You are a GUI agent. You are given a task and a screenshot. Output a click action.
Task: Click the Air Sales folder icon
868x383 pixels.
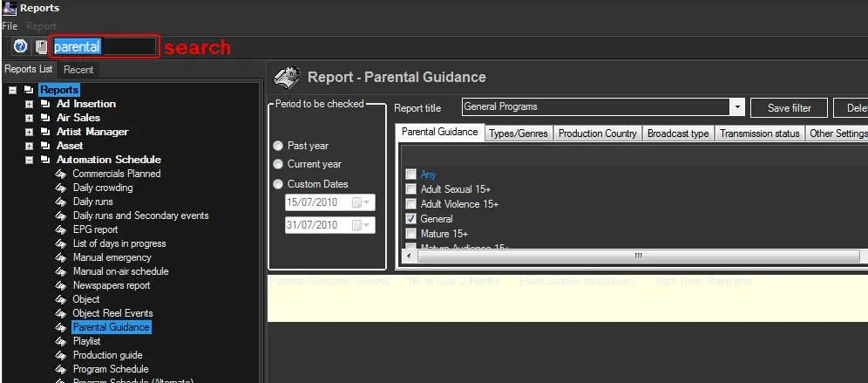[x=46, y=118]
